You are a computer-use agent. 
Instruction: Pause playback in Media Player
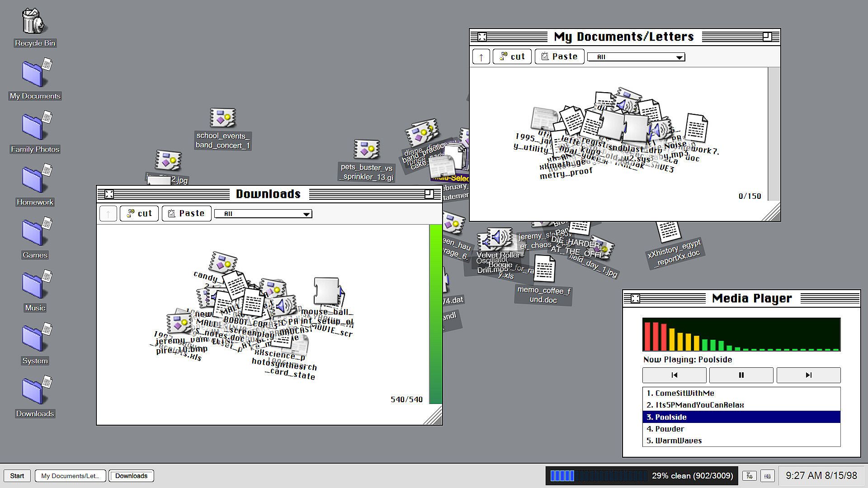point(741,375)
